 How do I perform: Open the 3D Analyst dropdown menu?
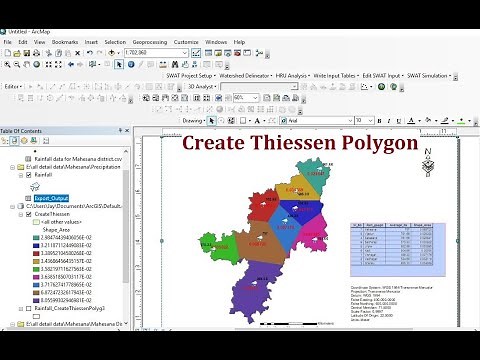[x=202, y=87]
